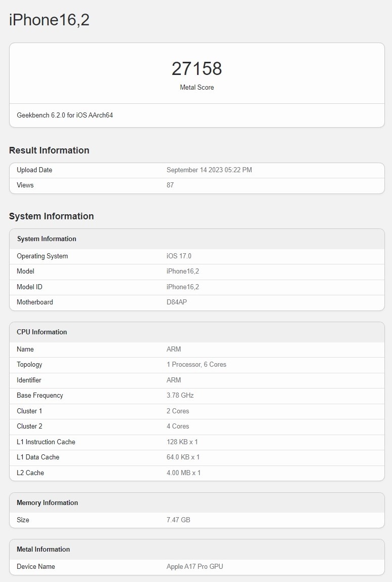Click the Cluster 1 row label
This screenshot has width=392, height=582.
(29, 411)
